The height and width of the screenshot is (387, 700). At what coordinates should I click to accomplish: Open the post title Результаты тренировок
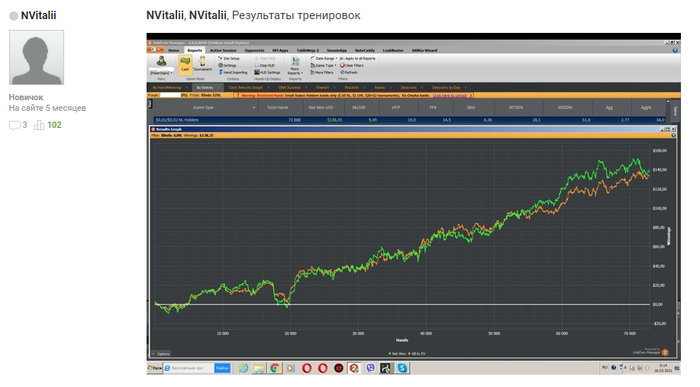(296, 15)
